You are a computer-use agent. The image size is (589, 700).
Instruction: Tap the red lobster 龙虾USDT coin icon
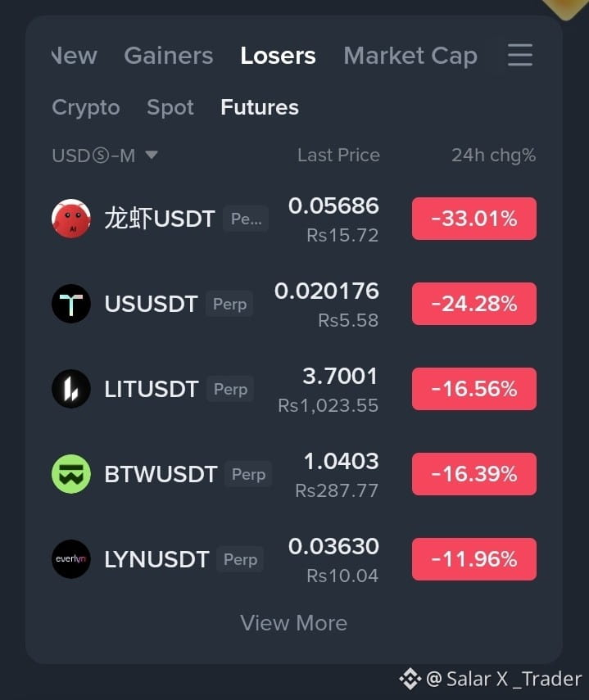(x=71, y=219)
